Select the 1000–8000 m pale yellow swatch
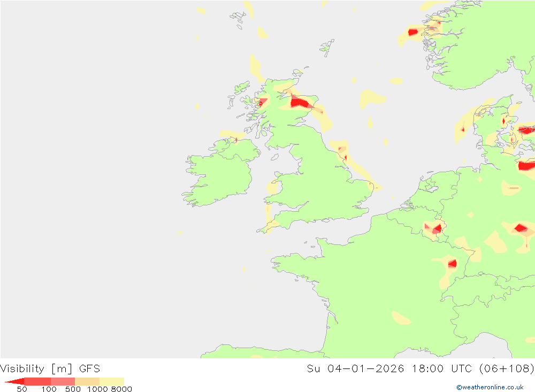The image size is (535, 392). (112, 381)
